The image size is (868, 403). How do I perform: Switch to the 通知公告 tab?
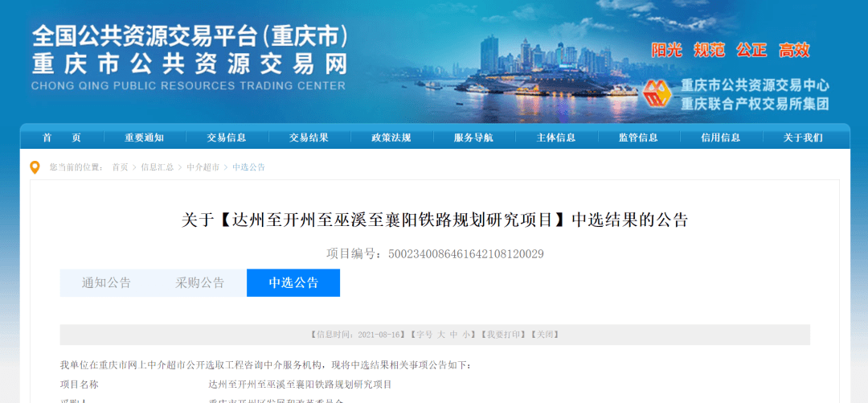click(106, 282)
